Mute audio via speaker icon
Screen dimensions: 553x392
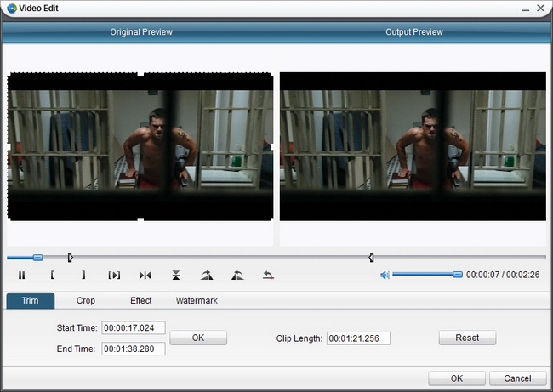pyautogui.click(x=385, y=275)
